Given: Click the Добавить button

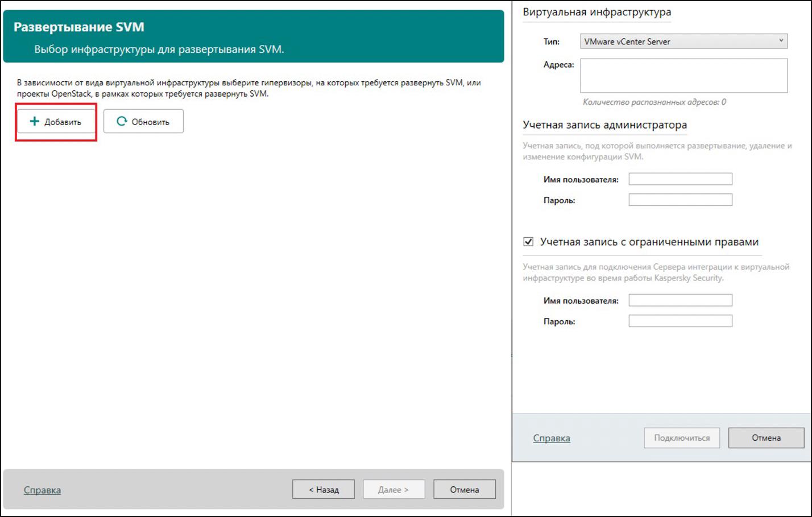Looking at the screenshot, I should (56, 122).
